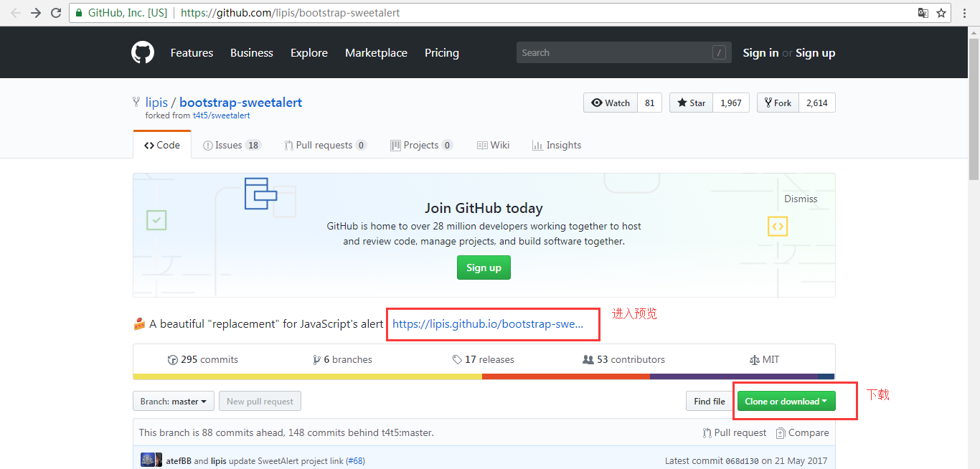Open the lipis user profile link

(156, 103)
